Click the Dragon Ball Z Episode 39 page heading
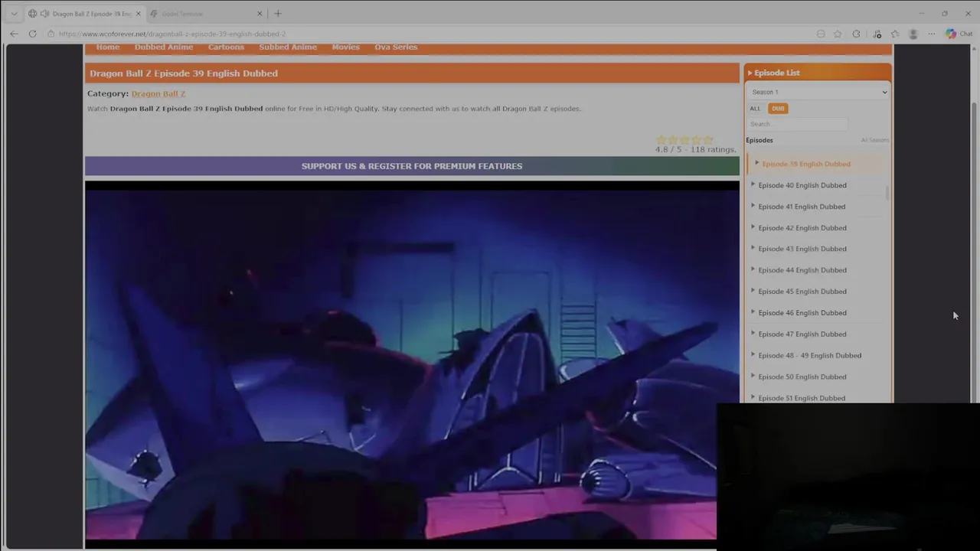980x551 pixels. pyautogui.click(x=184, y=73)
